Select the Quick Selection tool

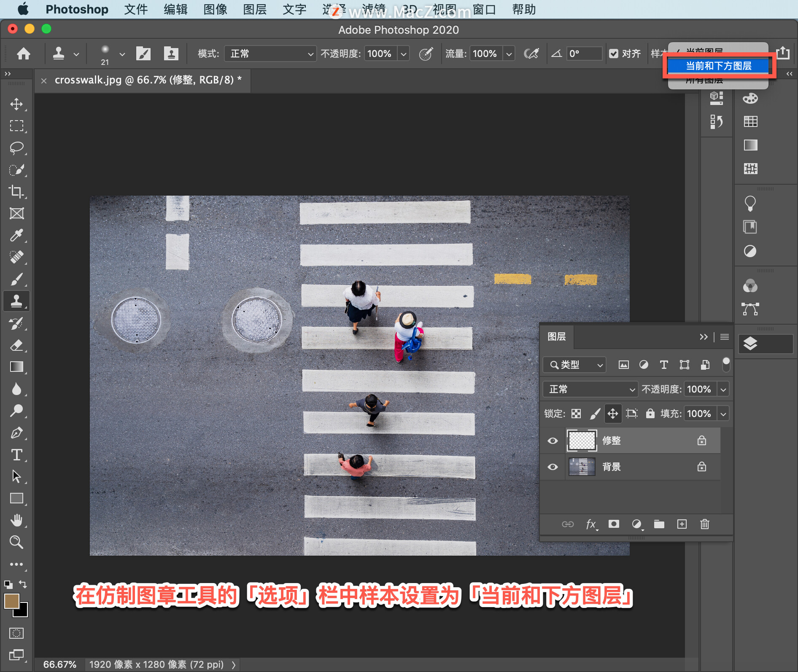click(x=16, y=169)
